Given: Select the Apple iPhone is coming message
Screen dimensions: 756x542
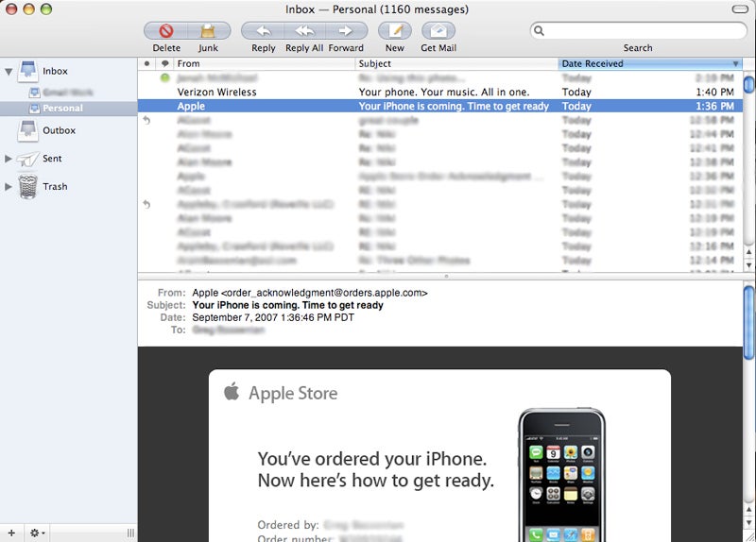Looking at the screenshot, I should pyautogui.click(x=439, y=106).
